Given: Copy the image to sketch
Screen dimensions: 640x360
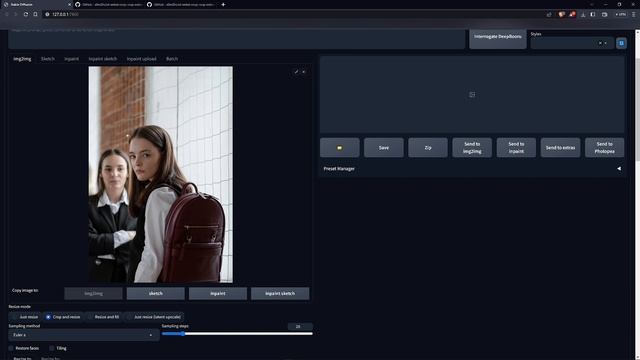Looking at the screenshot, I should [x=156, y=293].
